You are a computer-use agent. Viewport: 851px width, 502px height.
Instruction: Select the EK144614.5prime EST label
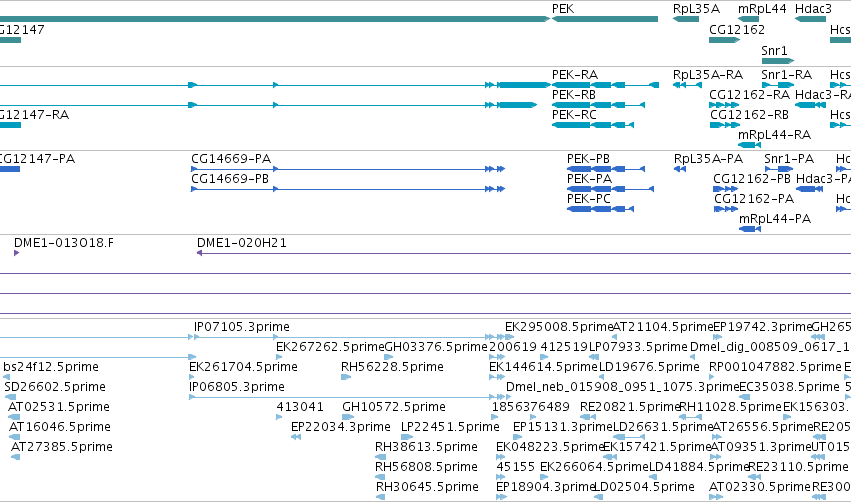[543, 367]
